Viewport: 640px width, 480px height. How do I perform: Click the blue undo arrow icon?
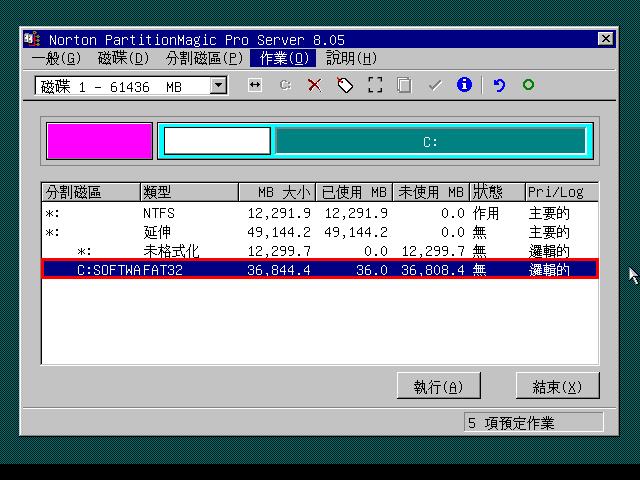(x=499, y=85)
